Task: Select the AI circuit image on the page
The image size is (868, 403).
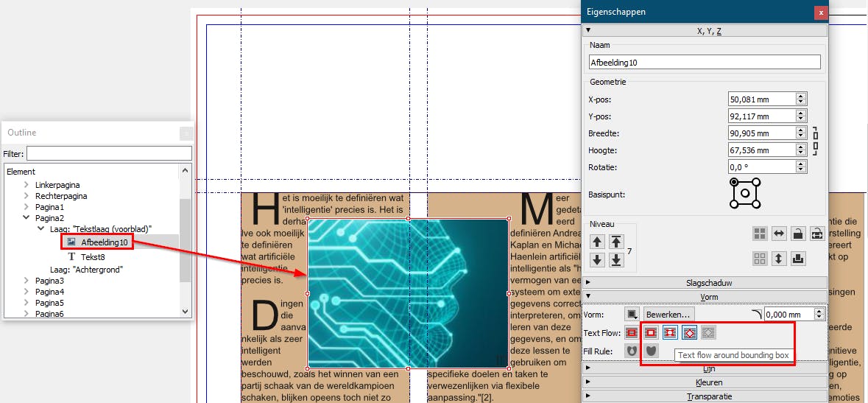Action: [x=408, y=293]
